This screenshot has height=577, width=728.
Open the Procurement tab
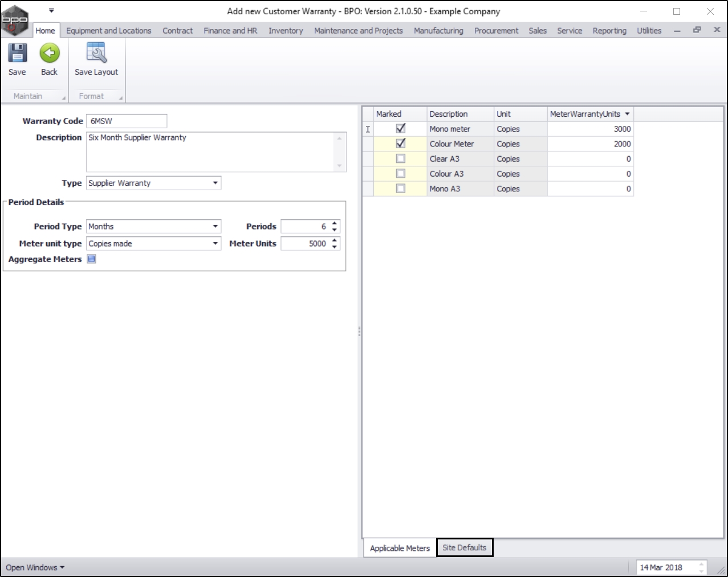[x=497, y=31]
